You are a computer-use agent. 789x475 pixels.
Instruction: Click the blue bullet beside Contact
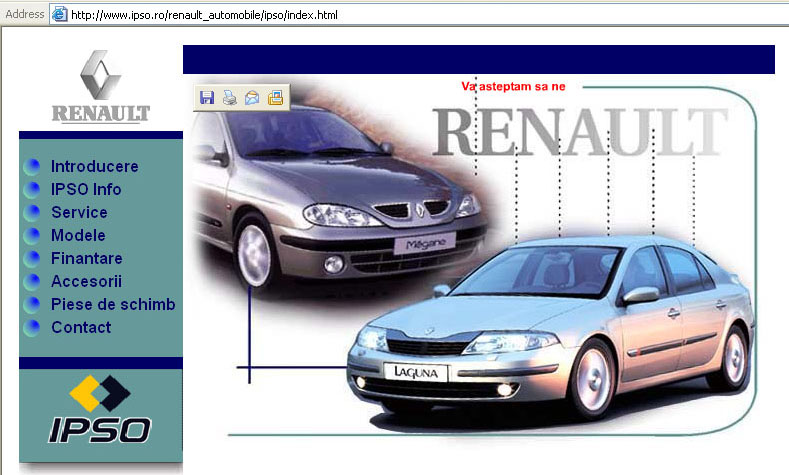pos(32,328)
